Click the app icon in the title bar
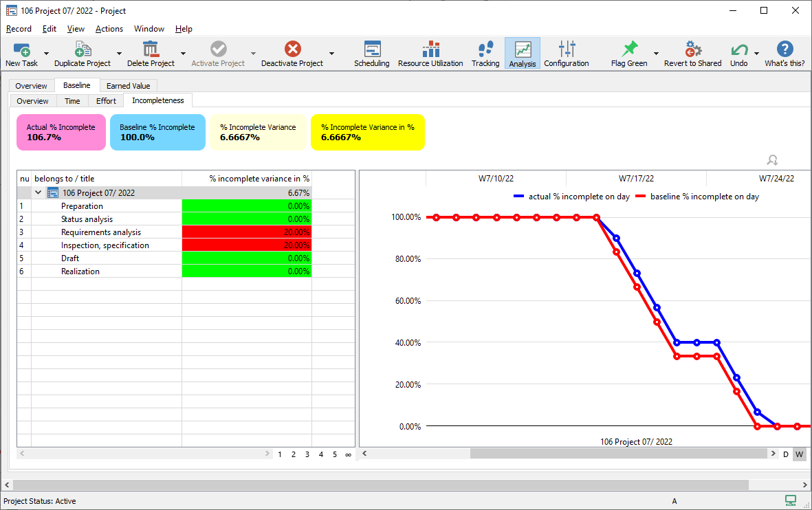812x510 pixels. (x=11, y=10)
